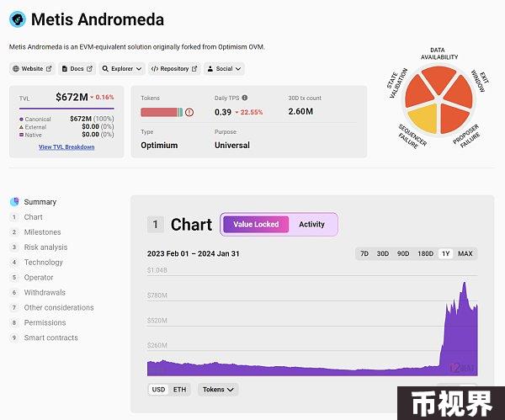
Task: Go to Chart section in sidebar
Action: [33, 217]
